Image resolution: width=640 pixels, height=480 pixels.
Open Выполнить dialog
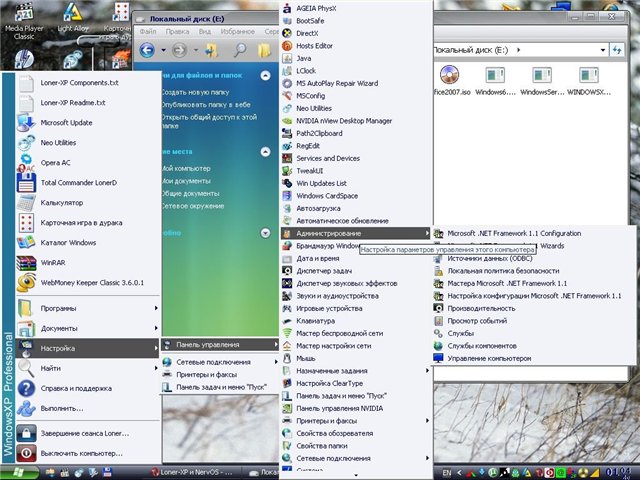coord(88,408)
